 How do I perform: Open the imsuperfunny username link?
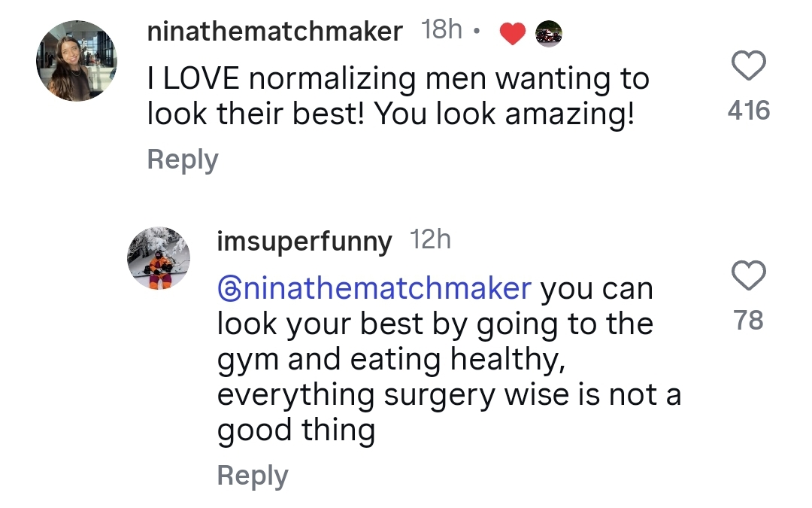304,242
